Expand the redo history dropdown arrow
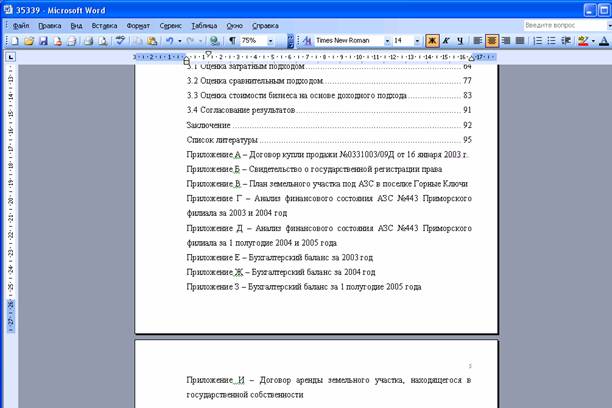 coord(200,41)
